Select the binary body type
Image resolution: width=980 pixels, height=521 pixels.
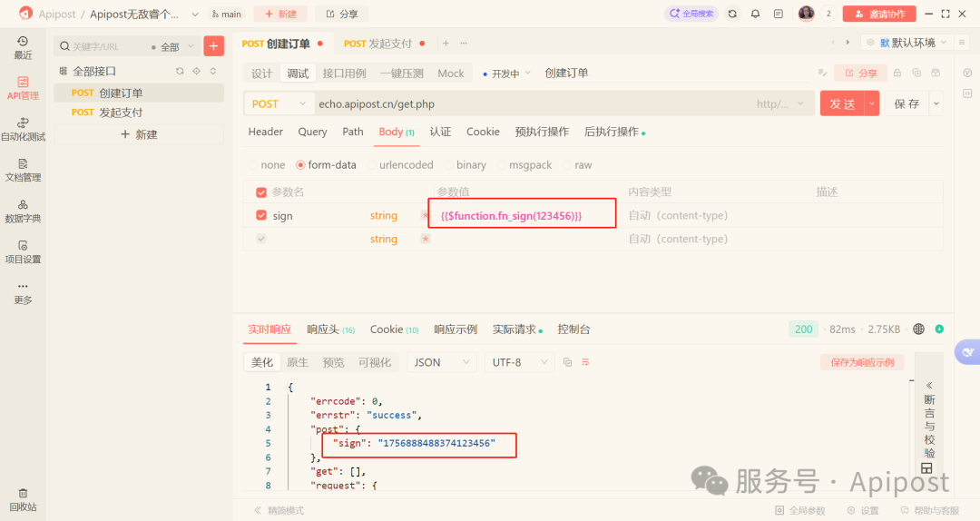click(465, 165)
